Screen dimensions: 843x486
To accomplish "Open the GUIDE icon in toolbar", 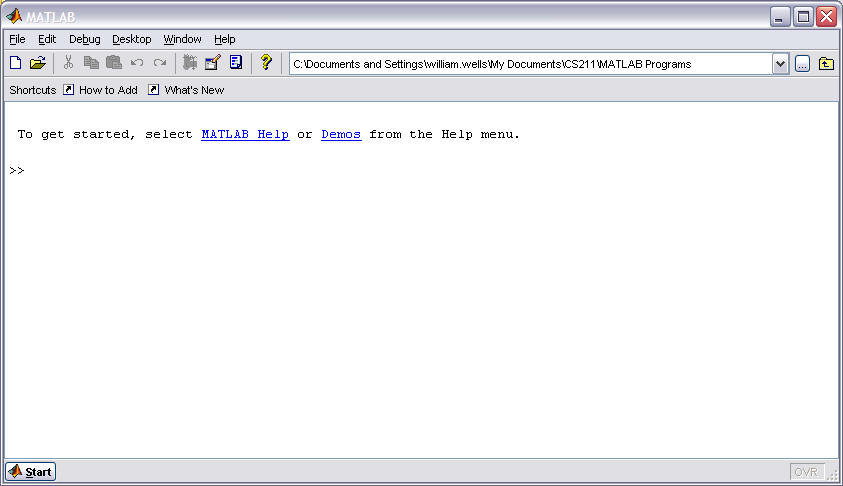I will [212, 63].
